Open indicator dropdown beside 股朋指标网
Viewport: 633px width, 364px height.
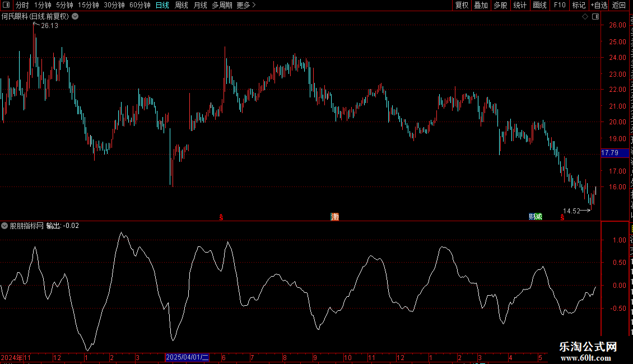[4, 226]
